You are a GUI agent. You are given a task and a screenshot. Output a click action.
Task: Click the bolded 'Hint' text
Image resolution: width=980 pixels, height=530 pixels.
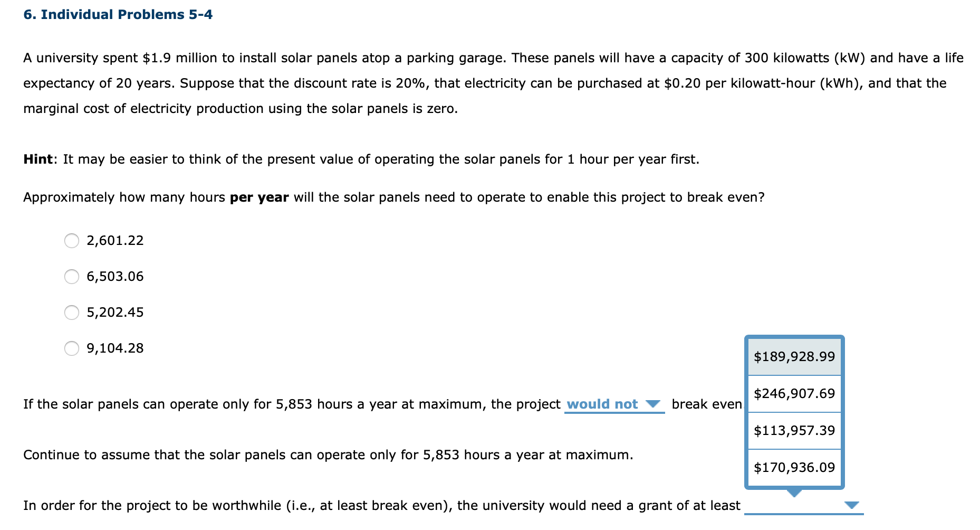tap(37, 159)
